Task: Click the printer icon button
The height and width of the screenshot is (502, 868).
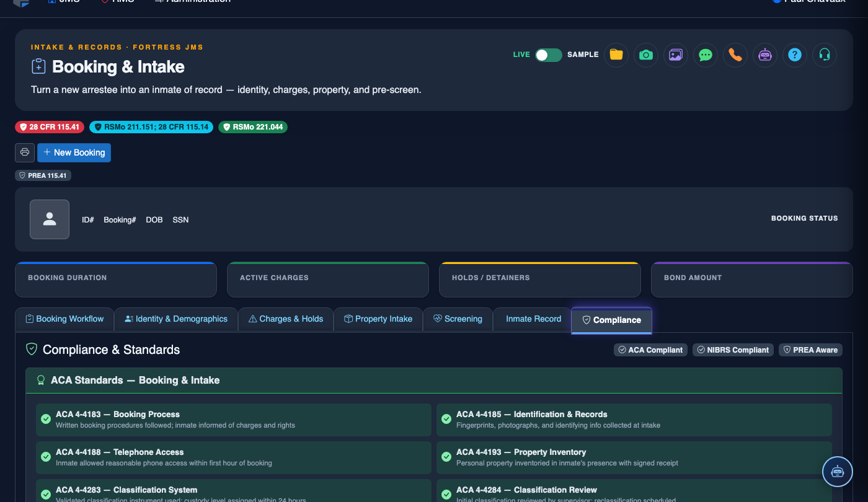Action: coord(25,152)
